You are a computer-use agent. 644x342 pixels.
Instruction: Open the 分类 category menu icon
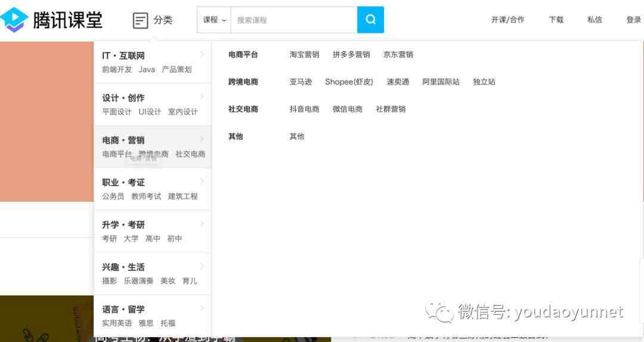click(x=141, y=20)
